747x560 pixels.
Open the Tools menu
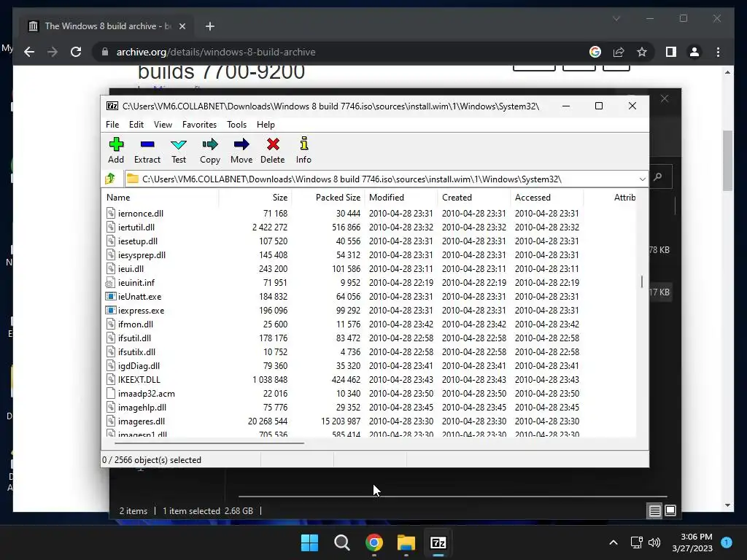click(x=237, y=124)
